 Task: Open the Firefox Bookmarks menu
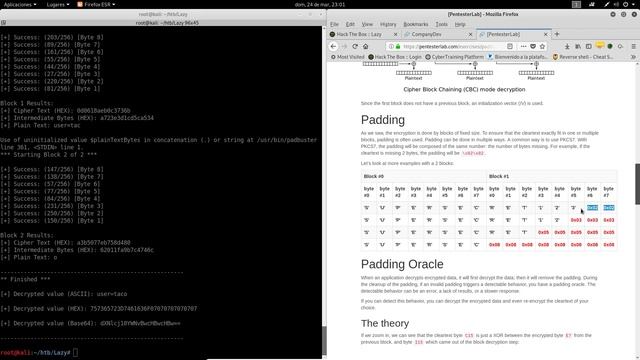pos(416,24)
